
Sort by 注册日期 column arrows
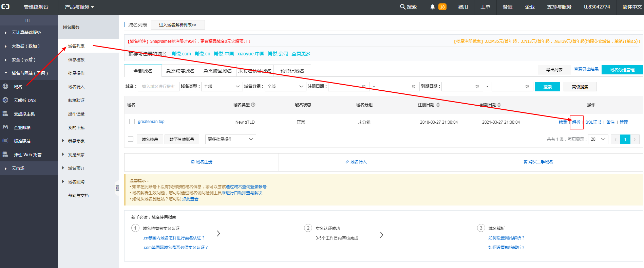pyautogui.click(x=438, y=105)
